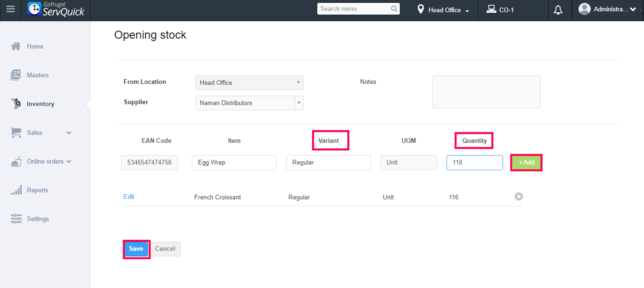The height and width of the screenshot is (288, 644).
Task: Click into the Notes text area
Action: coord(486,91)
